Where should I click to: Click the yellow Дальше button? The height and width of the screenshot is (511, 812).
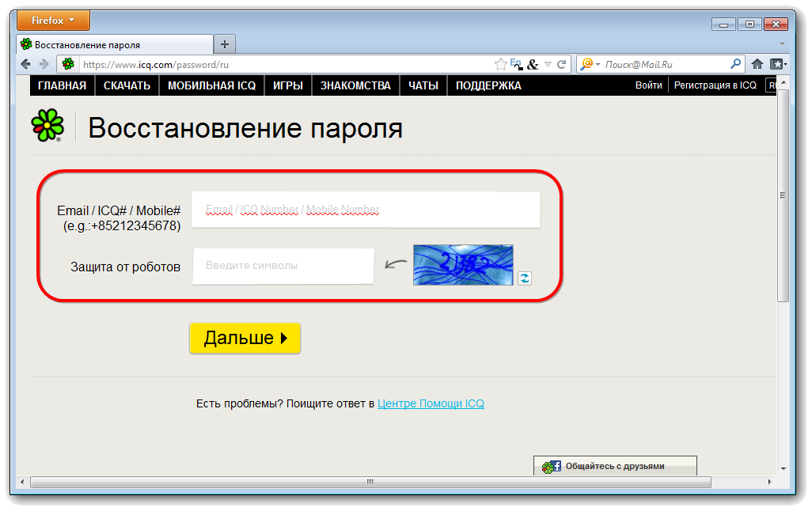point(245,338)
